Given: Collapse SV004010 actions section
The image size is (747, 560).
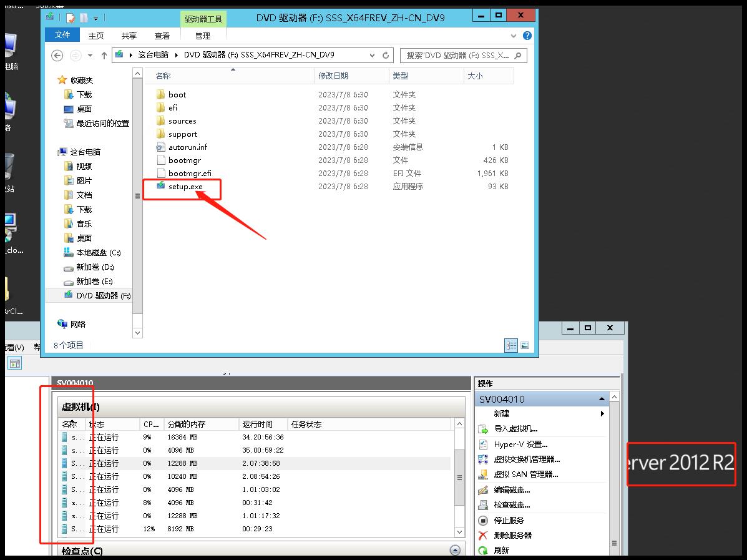Looking at the screenshot, I should [x=602, y=399].
